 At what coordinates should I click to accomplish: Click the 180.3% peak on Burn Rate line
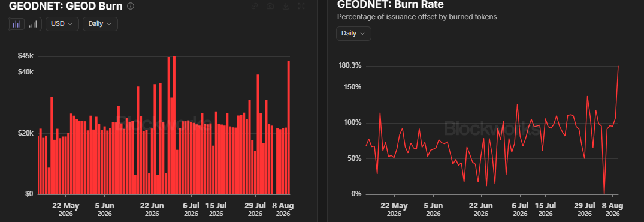(x=618, y=66)
